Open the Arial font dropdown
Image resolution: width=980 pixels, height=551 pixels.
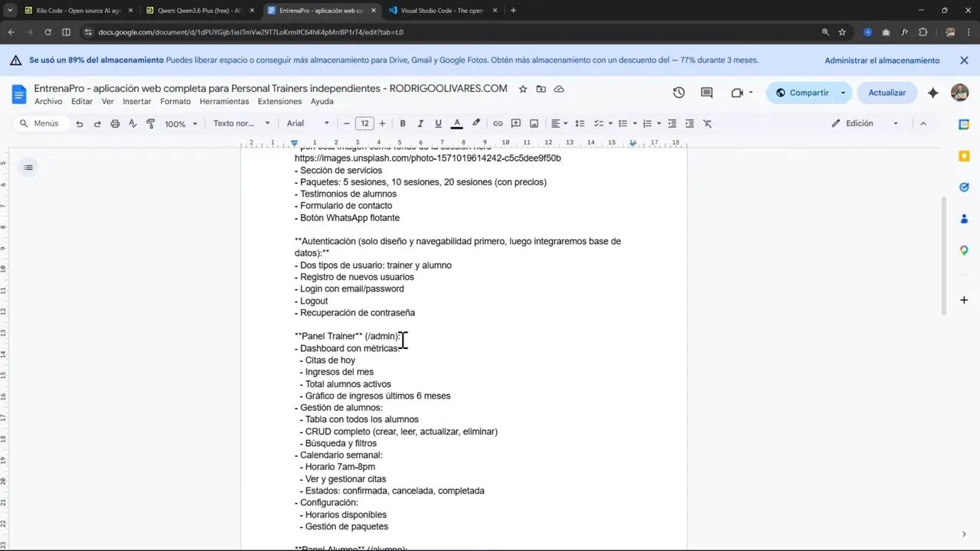click(x=308, y=123)
